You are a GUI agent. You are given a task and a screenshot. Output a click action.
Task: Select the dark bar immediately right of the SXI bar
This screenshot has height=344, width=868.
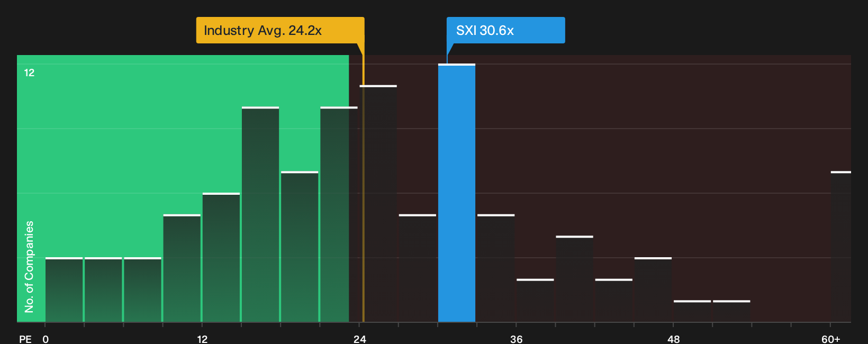click(x=496, y=268)
